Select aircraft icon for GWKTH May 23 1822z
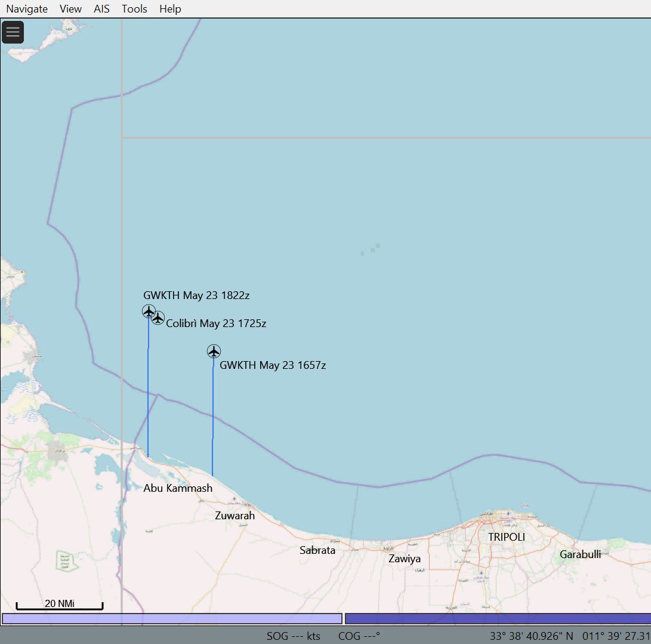Viewport: 651px width, 644px height. coord(149,311)
